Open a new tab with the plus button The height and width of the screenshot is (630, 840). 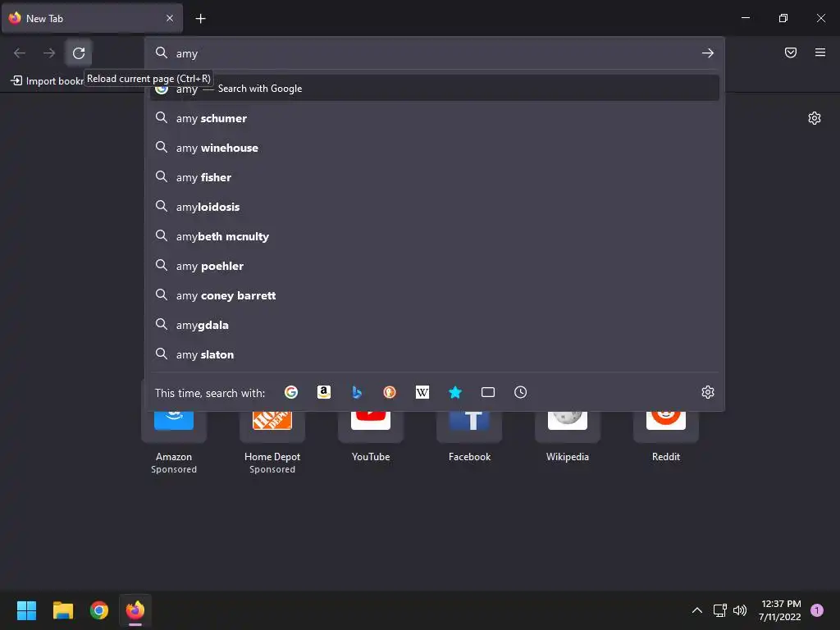pos(200,19)
